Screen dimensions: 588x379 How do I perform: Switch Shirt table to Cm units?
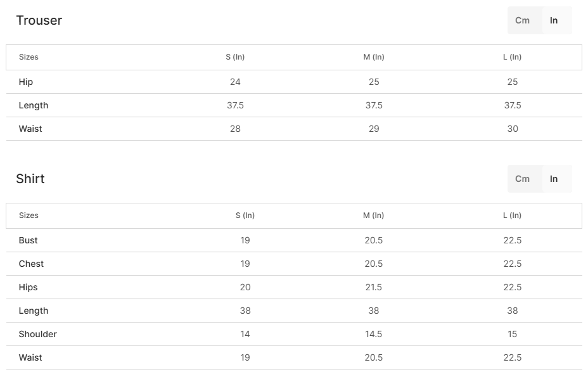[522, 179]
